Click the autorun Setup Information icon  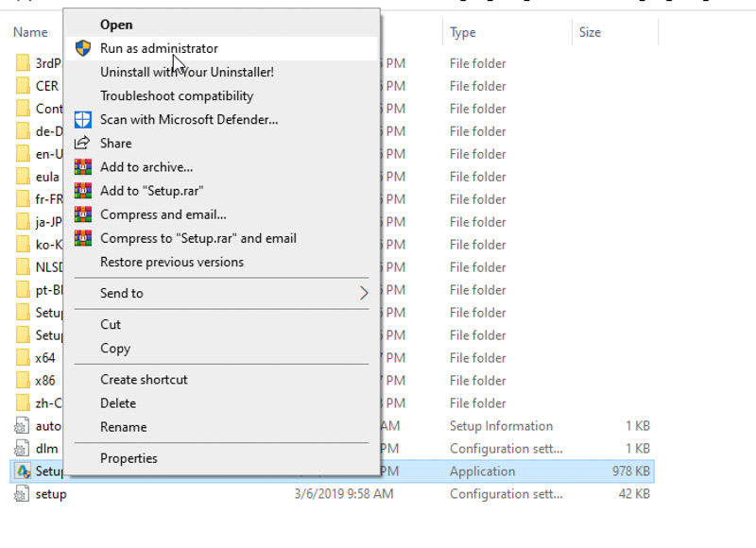(22, 425)
